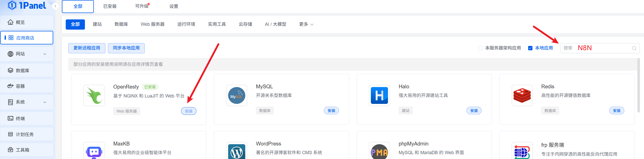This screenshot has width=644, height=159.
Task: Click the 容器 docker icon
Action: coord(10,86)
